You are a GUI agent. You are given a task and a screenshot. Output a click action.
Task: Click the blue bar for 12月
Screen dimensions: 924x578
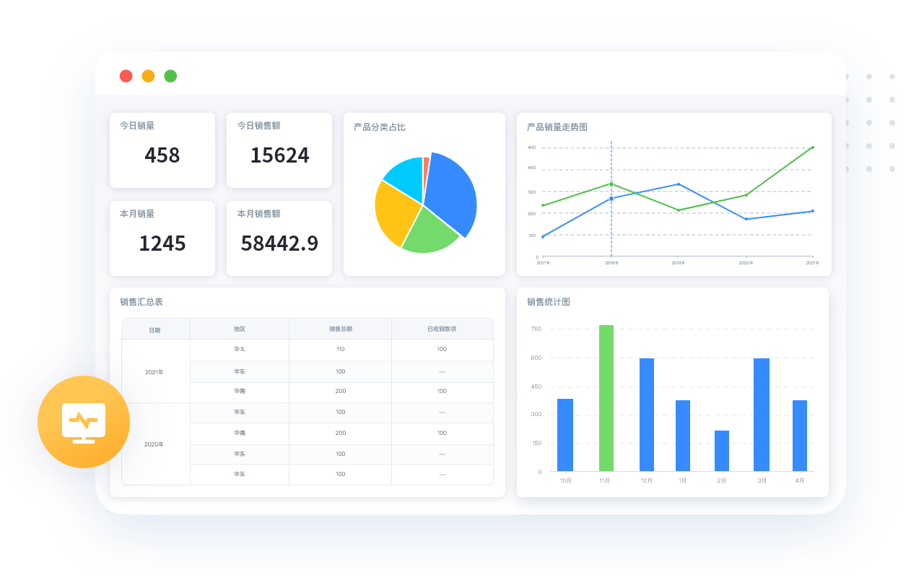coord(647,415)
